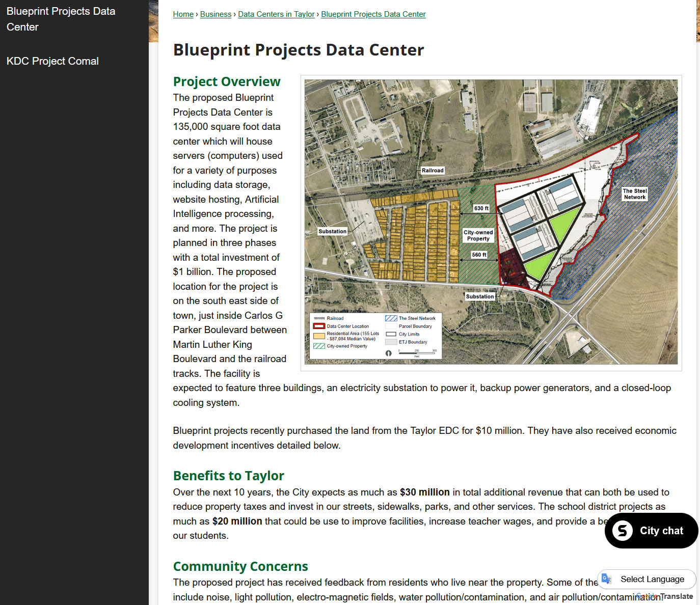Click the Project Overview heading
This screenshot has width=700, height=605.
coord(227,81)
